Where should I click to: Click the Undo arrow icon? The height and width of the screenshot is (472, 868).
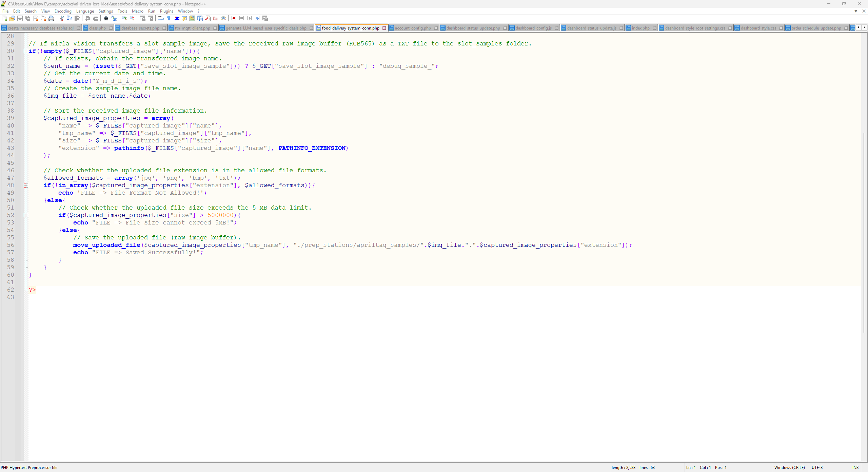pos(88,18)
